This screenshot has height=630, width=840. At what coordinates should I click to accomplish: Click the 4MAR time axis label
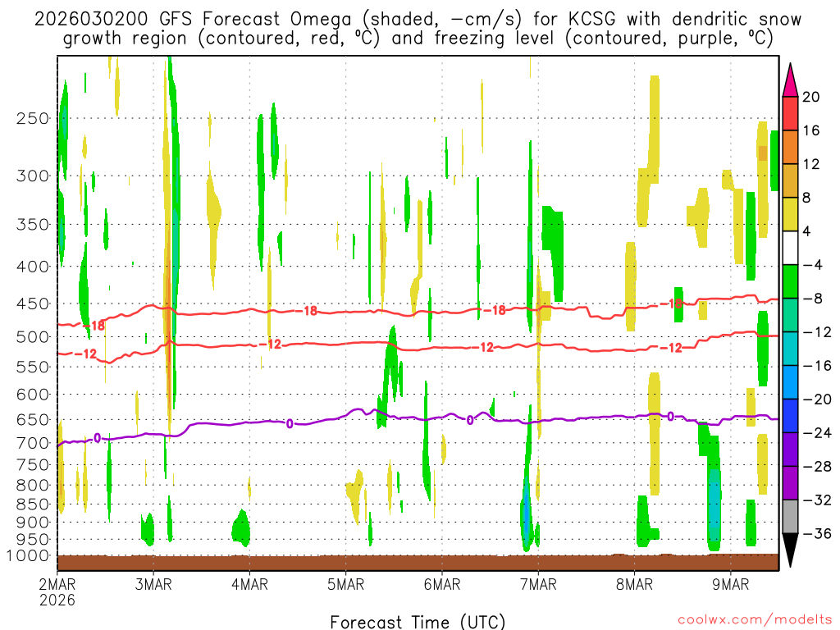tap(249, 584)
